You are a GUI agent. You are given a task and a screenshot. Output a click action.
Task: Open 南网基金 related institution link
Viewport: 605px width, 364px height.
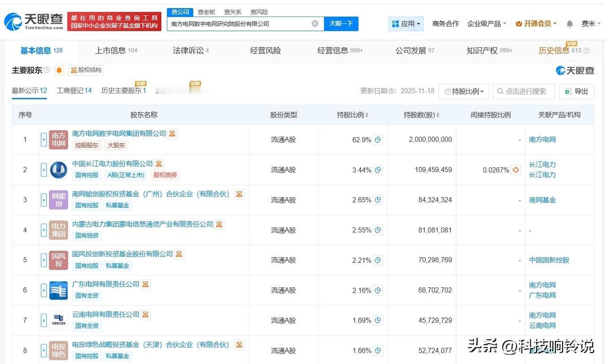tap(543, 200)
